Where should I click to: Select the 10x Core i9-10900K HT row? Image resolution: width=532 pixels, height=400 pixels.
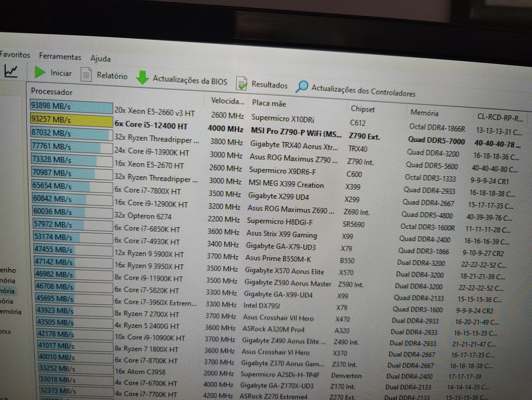pyautogui.click(x=150, y=337)
